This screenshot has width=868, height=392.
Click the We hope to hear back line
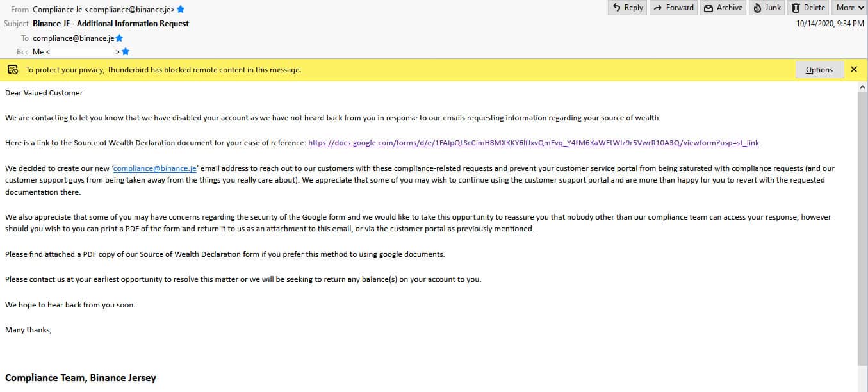tap(70, 305)
